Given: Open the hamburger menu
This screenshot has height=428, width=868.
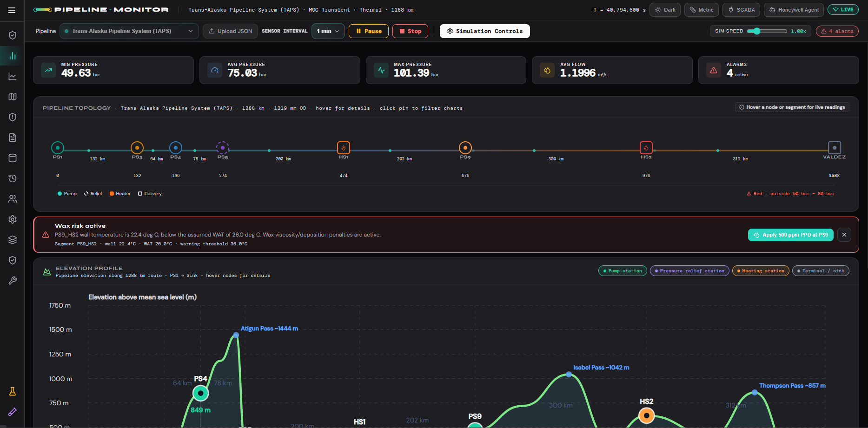Looking at the screenshot, I should [x=12, y=10].
